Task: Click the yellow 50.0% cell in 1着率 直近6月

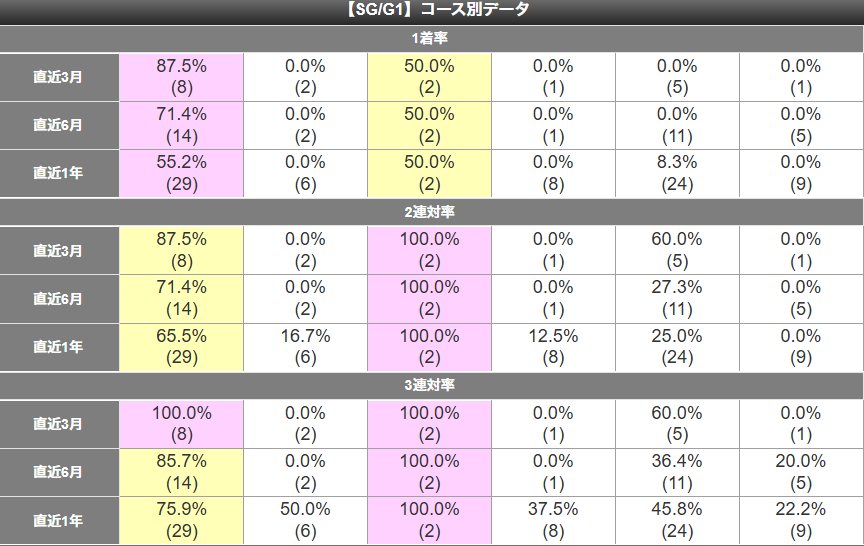Action: (429, 125)
